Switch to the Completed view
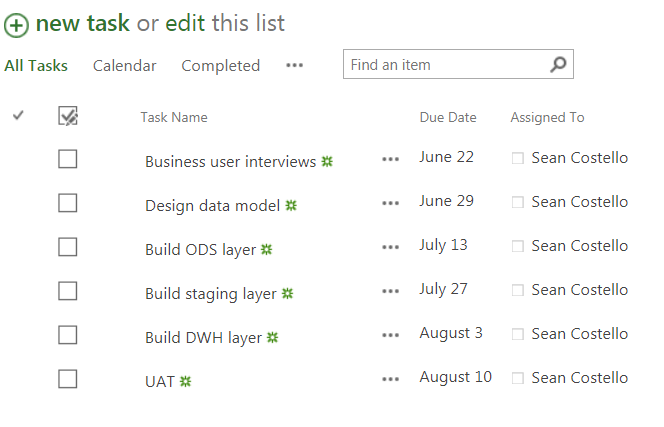Image resolution: width=664 pixels, height=427 pixels. (x=220, y=66)
